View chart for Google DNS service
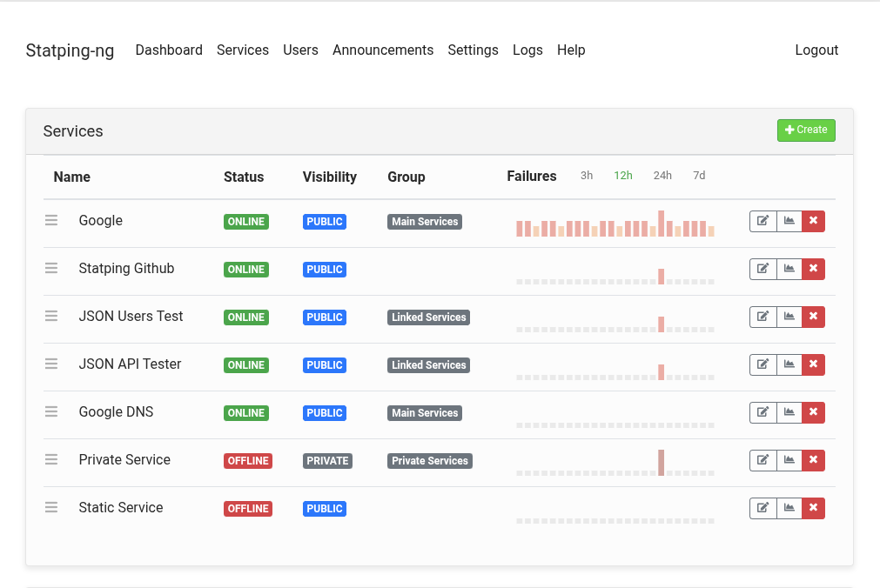880x588 pixels. (x=789, y=412)
